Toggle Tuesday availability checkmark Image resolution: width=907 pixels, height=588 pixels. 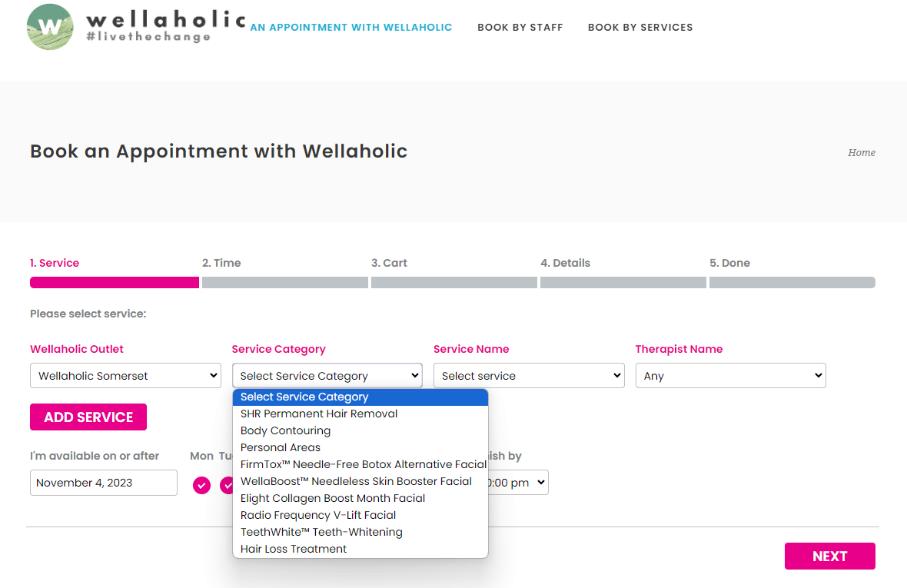click(228, 485)
